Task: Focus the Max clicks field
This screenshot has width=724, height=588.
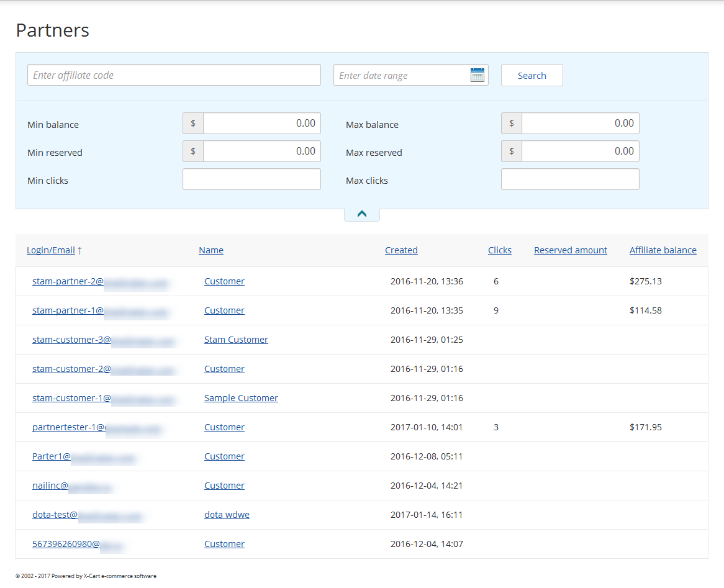Action: (570, 179)
